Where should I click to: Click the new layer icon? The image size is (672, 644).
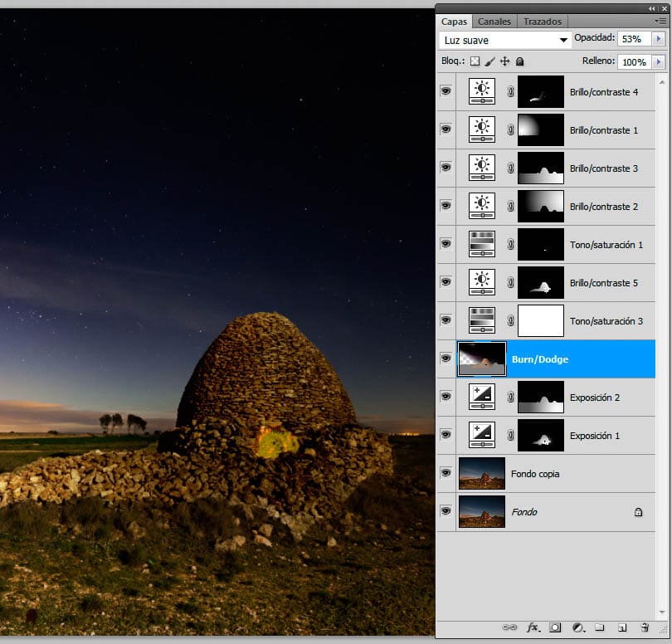click(622, 628)
